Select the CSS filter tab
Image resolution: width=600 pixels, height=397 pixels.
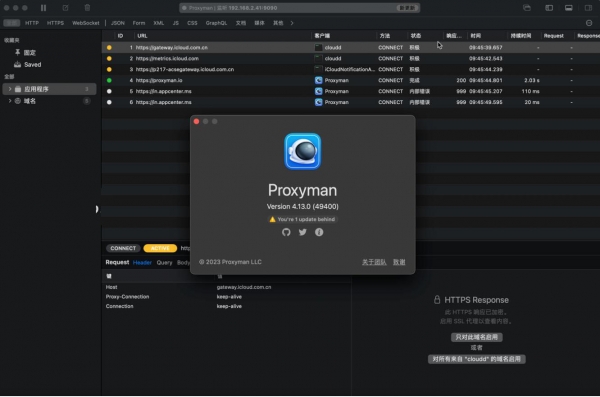192,23
